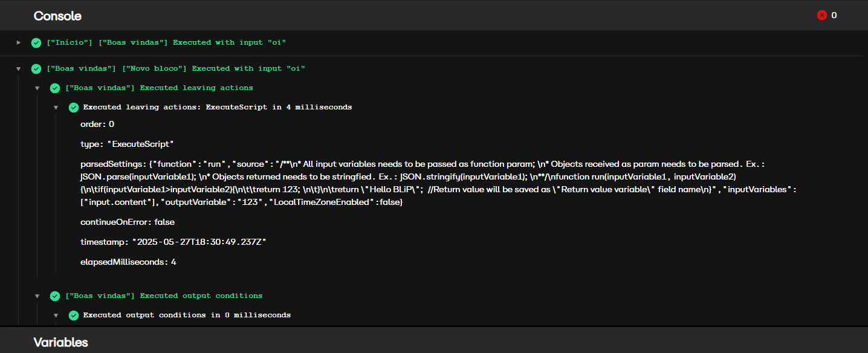The image size is (868, 353).
Task: Click green check icon next to ExecuteScript line
Action: [74, 108]
